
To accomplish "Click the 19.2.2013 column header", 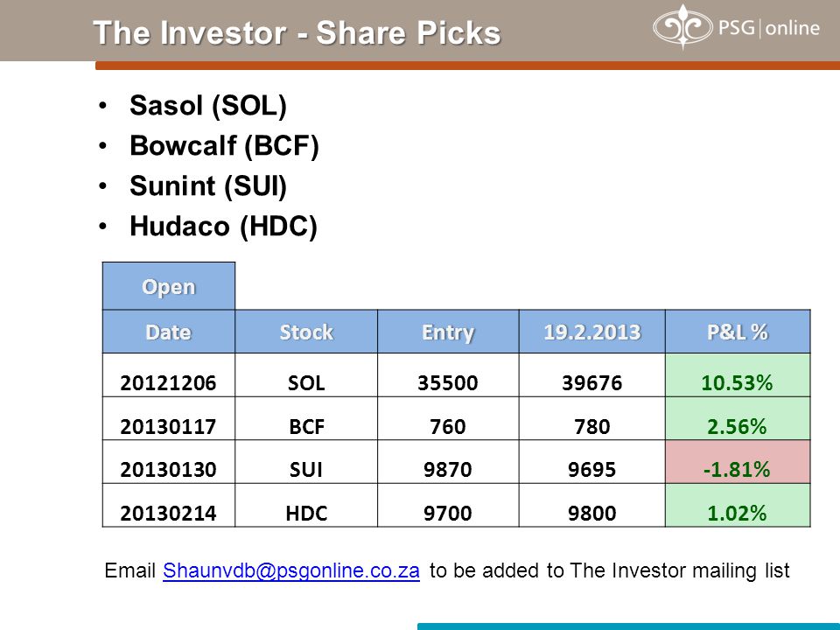I will tap(592, 332).
